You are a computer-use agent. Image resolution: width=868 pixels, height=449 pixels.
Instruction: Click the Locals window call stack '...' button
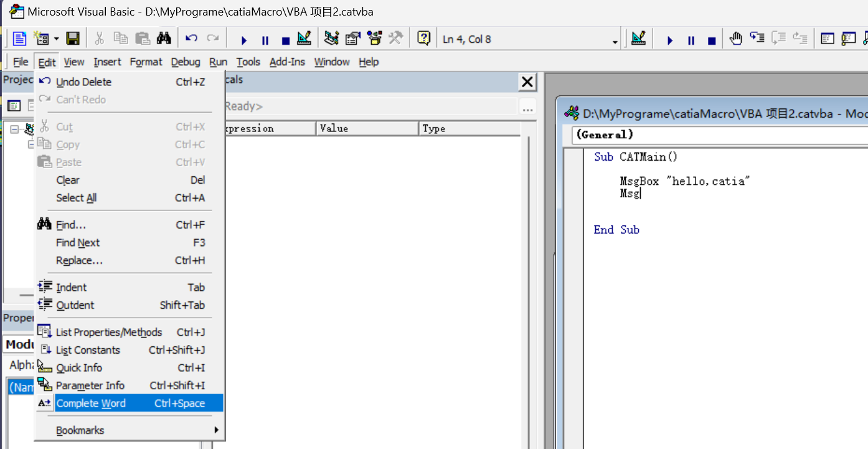[x=528, y=106]
